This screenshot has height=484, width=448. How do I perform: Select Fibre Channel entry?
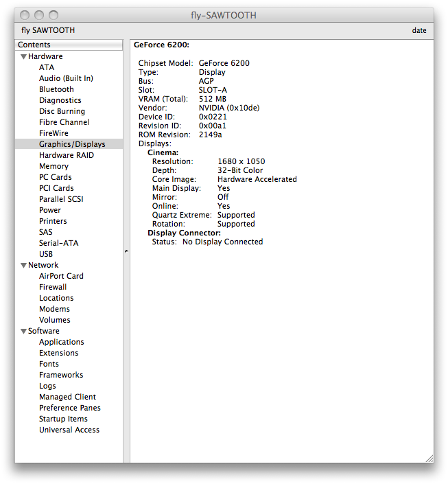click(x=64, y=122)
